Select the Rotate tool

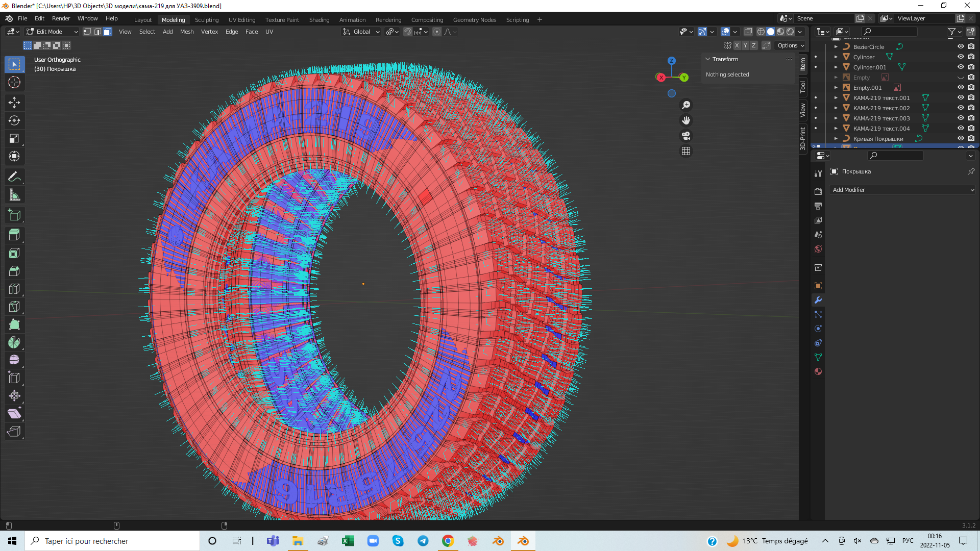click(x=14, y=120)
